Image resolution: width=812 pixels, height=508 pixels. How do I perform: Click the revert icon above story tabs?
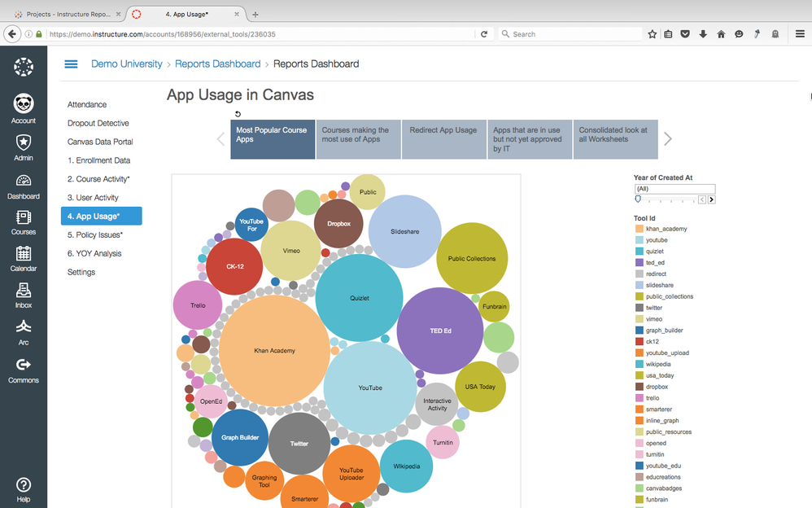[x=238, y=114]
